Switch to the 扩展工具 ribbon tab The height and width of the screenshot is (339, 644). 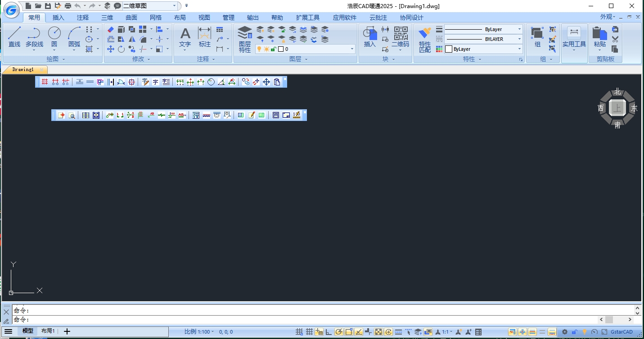click(308, 18)
